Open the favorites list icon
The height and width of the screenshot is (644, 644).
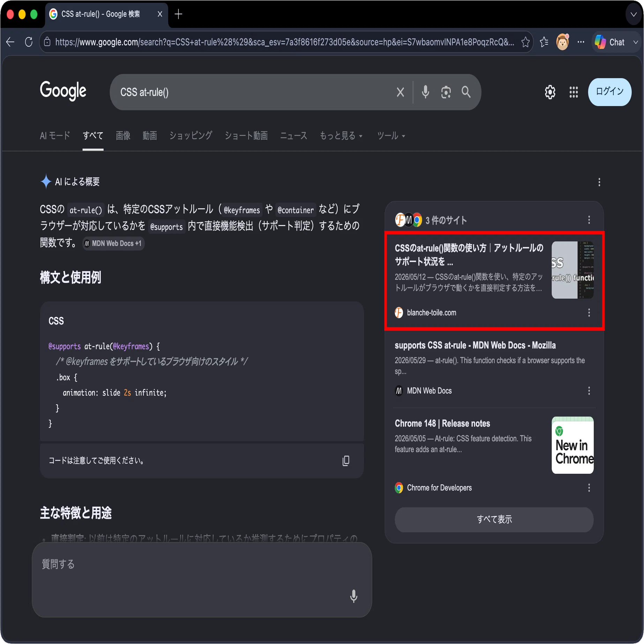[x=544, y=42]
